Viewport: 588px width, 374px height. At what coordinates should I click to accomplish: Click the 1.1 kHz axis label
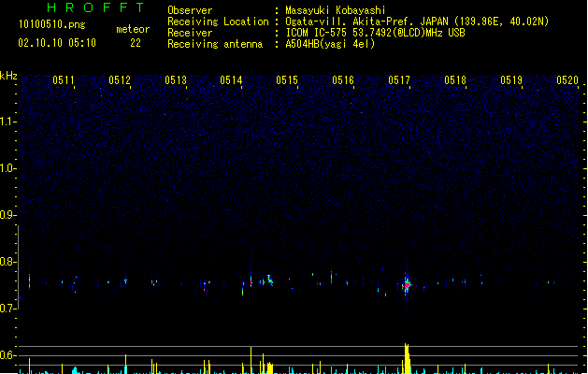(7, 122)
